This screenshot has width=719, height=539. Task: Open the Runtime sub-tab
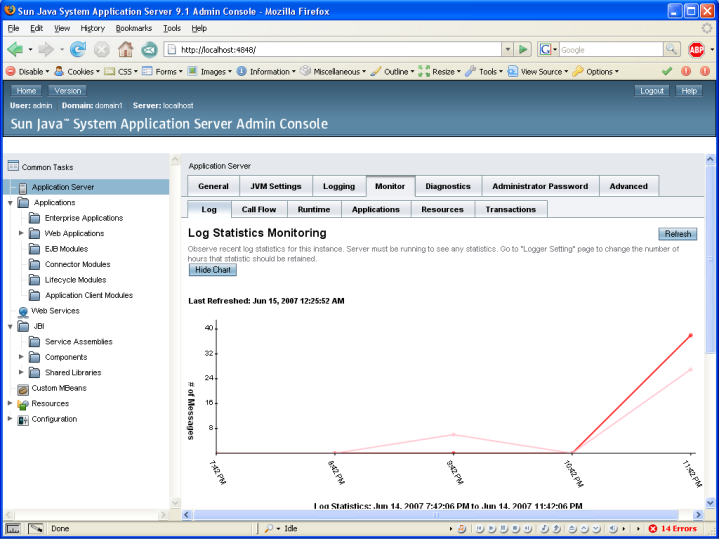pyautogui.click(x=314, y=209)
